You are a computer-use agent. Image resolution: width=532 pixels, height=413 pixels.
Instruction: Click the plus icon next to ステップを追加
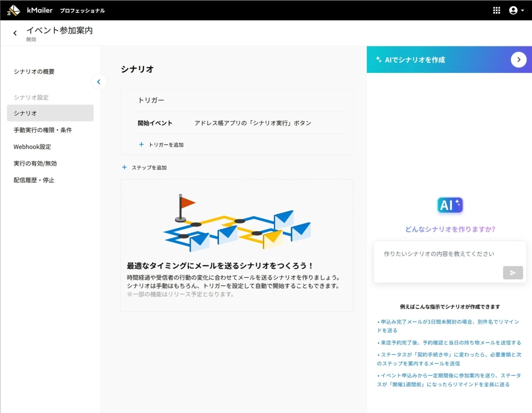pyautogui.click(x=124, y=167)
